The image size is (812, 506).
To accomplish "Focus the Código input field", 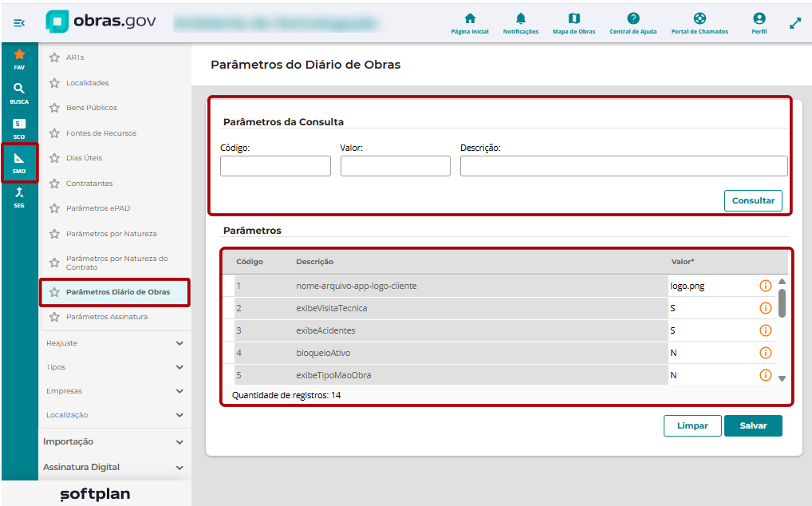I will point(275,166).
